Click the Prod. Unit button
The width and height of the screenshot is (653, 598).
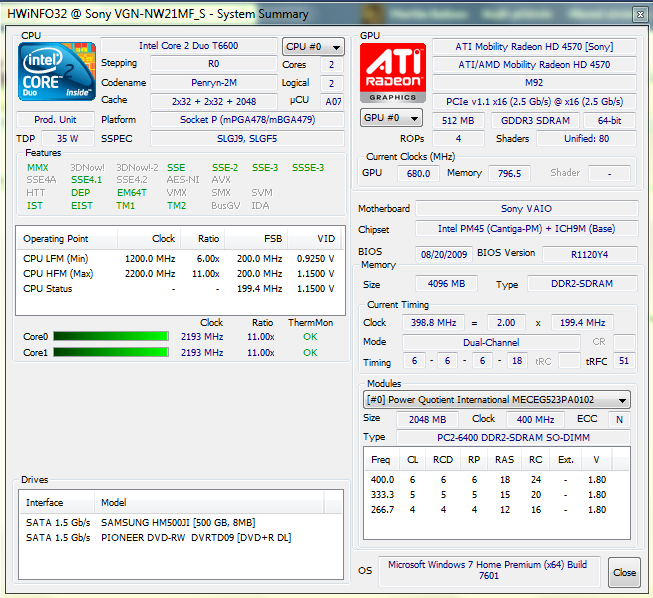(x=56, y=119)
